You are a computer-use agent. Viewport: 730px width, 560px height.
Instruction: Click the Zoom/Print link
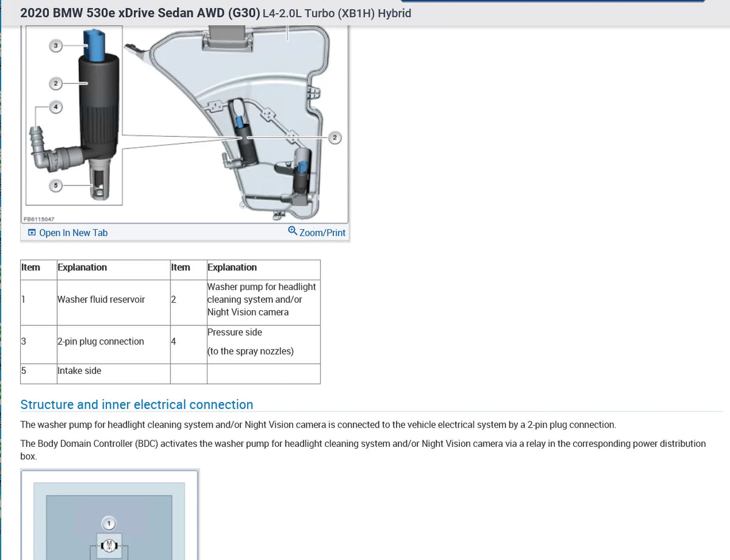tap(317, 233)
